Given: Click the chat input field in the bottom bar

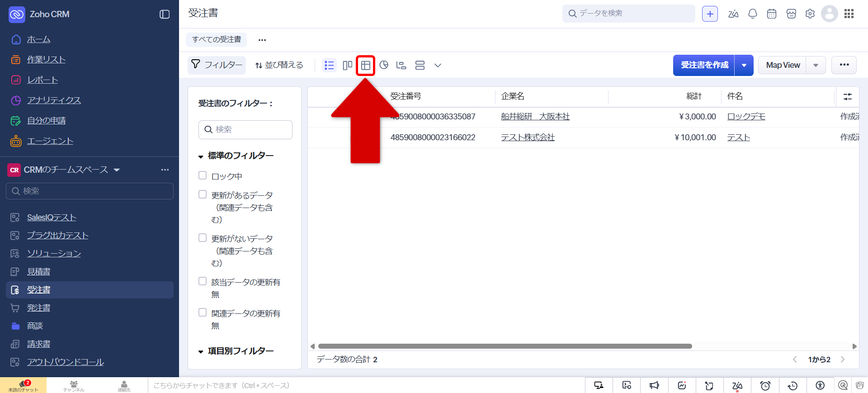Looking at the screenshot, I should 366,385.
